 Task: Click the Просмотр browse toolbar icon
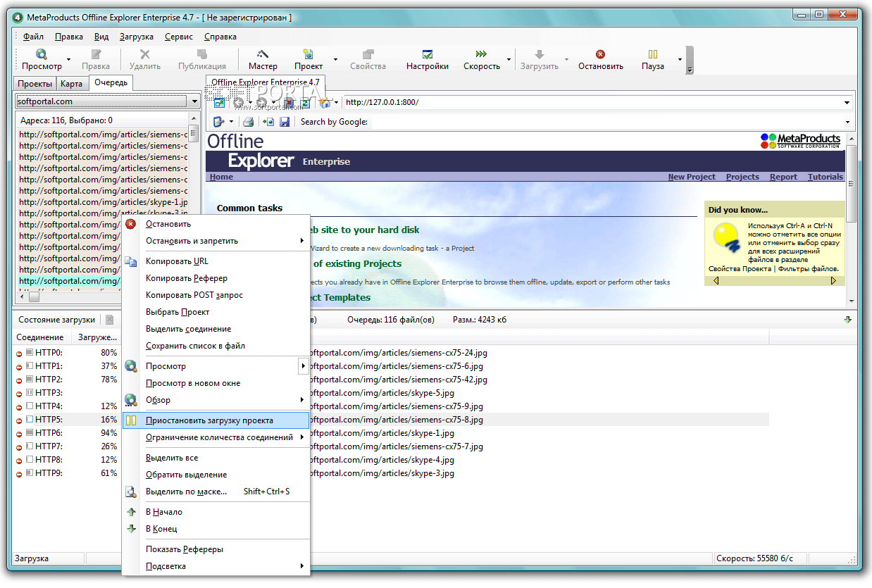click(42, 54)
